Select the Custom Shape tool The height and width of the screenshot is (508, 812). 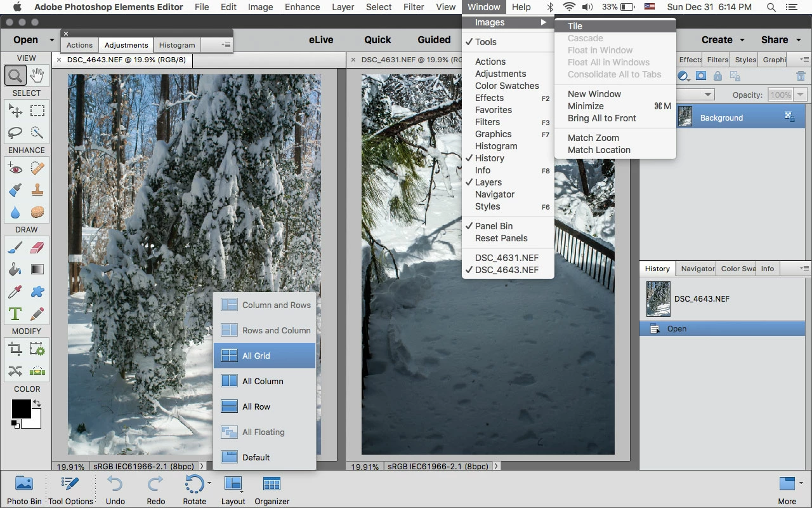pyautogui.click(x=37, y=292)
